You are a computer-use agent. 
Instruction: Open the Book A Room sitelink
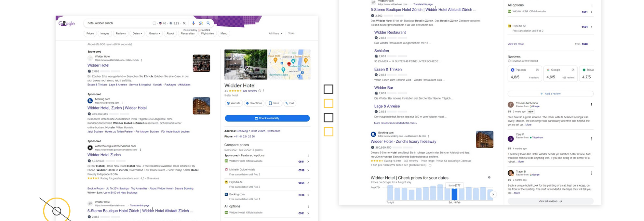95,188
